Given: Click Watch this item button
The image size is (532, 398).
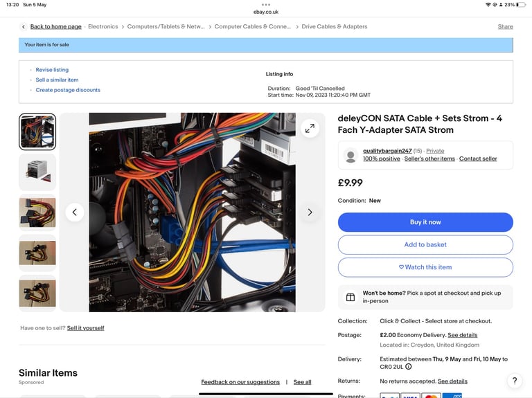Looking at the screenshot, I should coord(425,267).
